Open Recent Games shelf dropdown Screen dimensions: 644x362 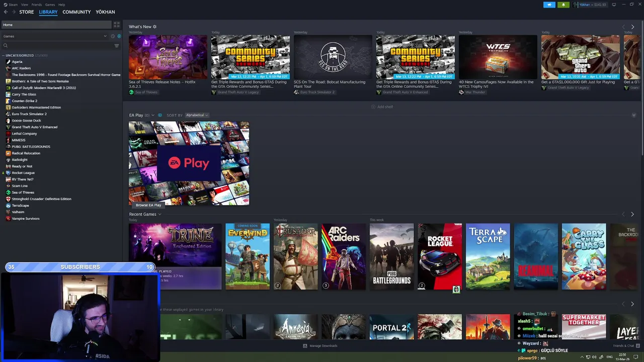[x=159, y=214]
